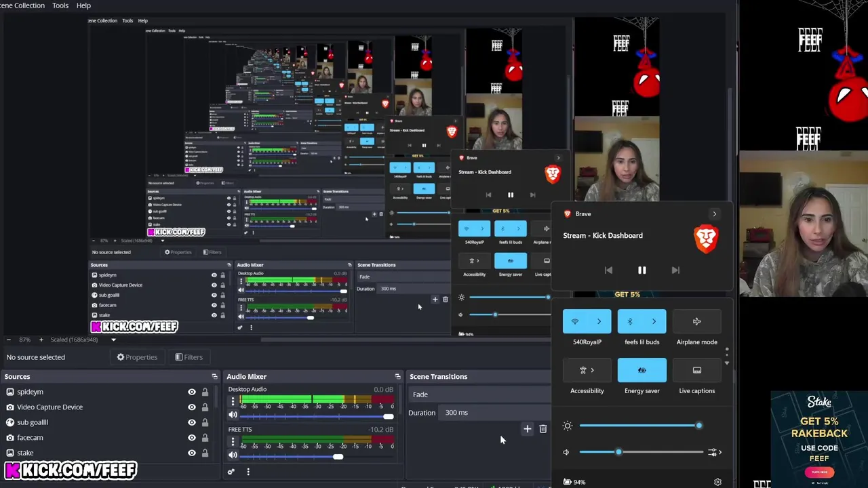Hide the Video Capture Device source

[x=192, y=407]
